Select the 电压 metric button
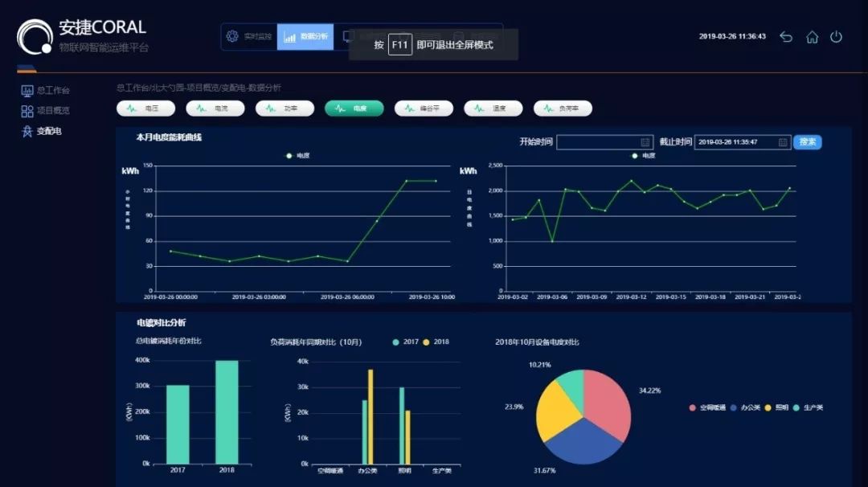 coord(145,108)
